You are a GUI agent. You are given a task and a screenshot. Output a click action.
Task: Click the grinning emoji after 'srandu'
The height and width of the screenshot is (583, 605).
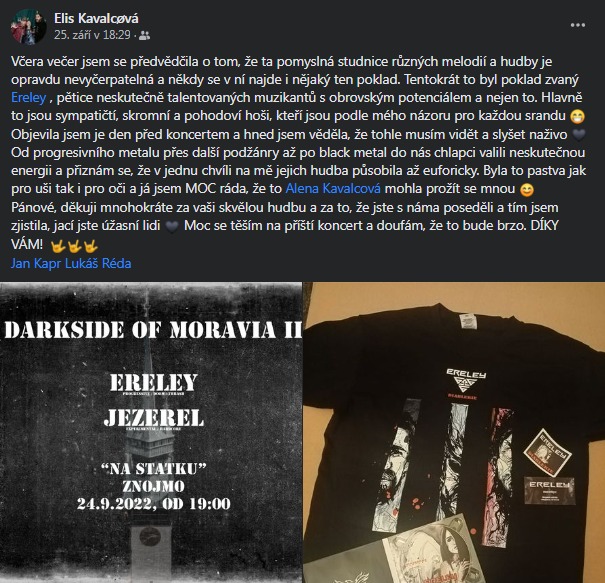[577, 116]
